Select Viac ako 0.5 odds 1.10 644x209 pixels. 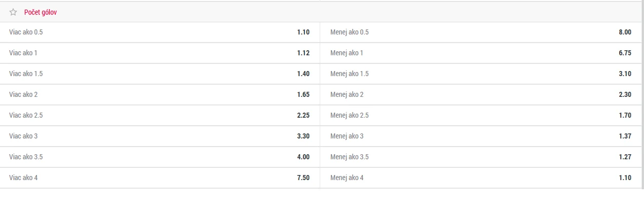pos(160,32)
